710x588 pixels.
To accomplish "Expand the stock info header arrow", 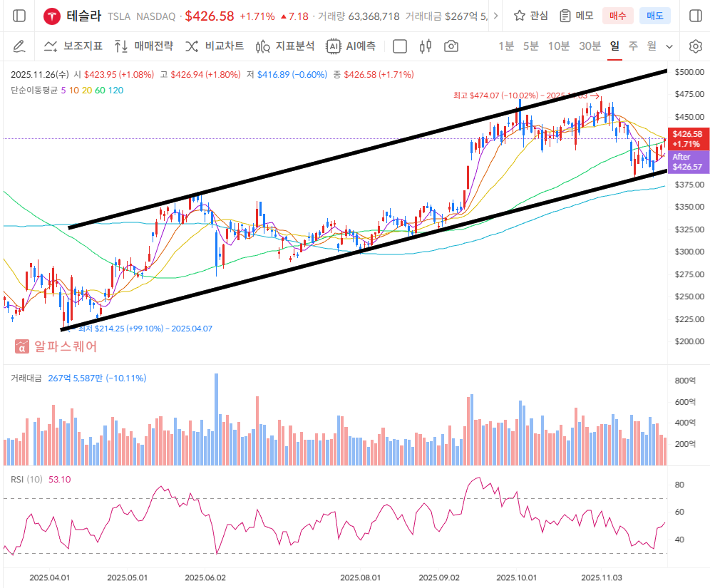I will click(x=496, y=16).
